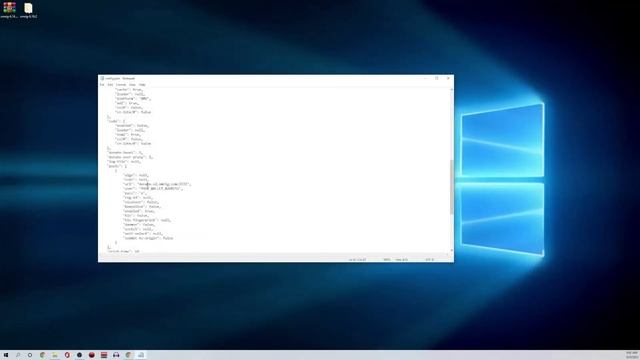The height and width of the screenshot is (360, 640).
Task: Open Cortana from the taskbar
Action: pos(30,355)
